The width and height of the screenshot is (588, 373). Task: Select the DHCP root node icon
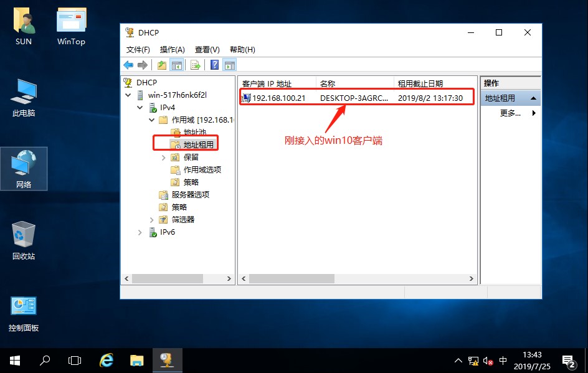[x=128, y=82]
